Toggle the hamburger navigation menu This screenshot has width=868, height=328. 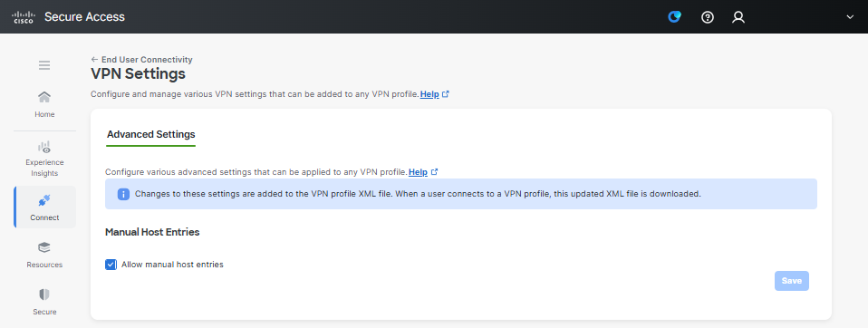pyautogui.click(x=44, y=65)
